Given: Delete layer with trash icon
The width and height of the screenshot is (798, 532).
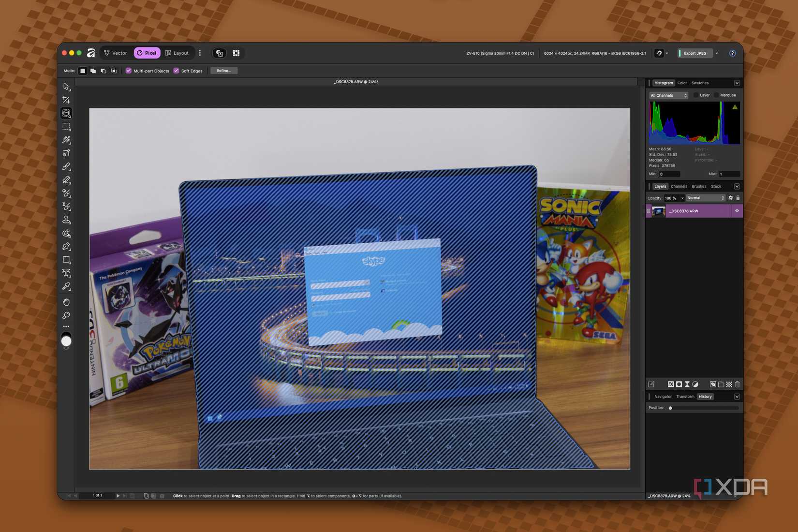Looking at the screenshot, I should tap(738, 384).
